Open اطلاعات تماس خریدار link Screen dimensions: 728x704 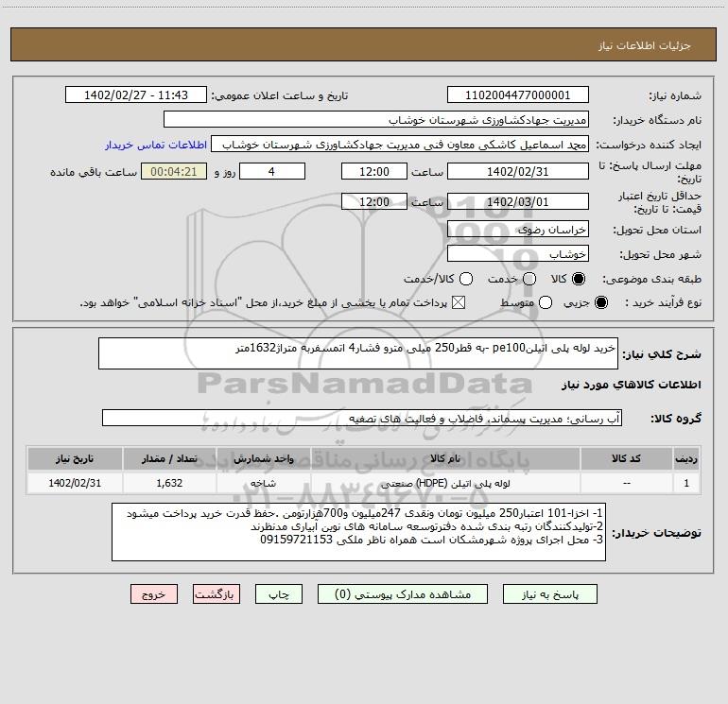tap(156, 145)
